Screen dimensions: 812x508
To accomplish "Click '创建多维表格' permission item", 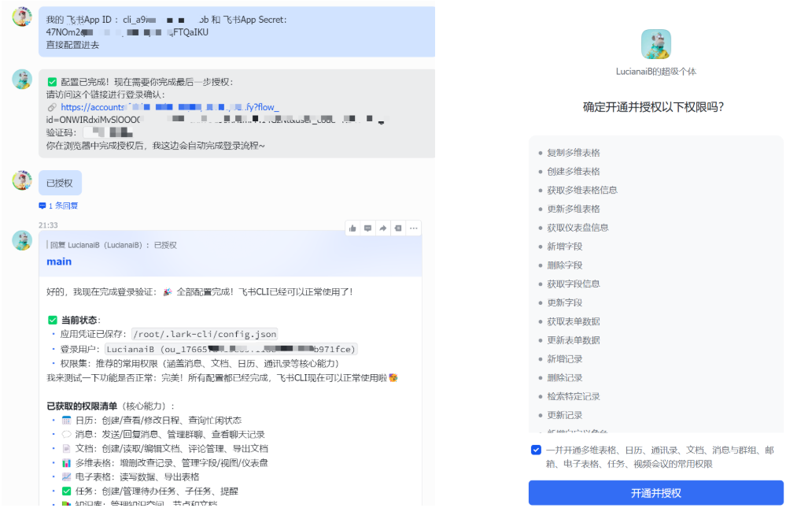I will [x=574, y=172].
